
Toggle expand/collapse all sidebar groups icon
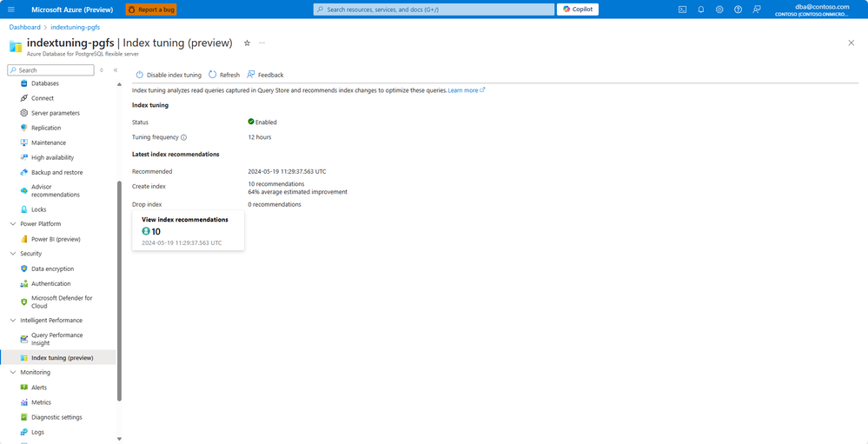(102, 70)
